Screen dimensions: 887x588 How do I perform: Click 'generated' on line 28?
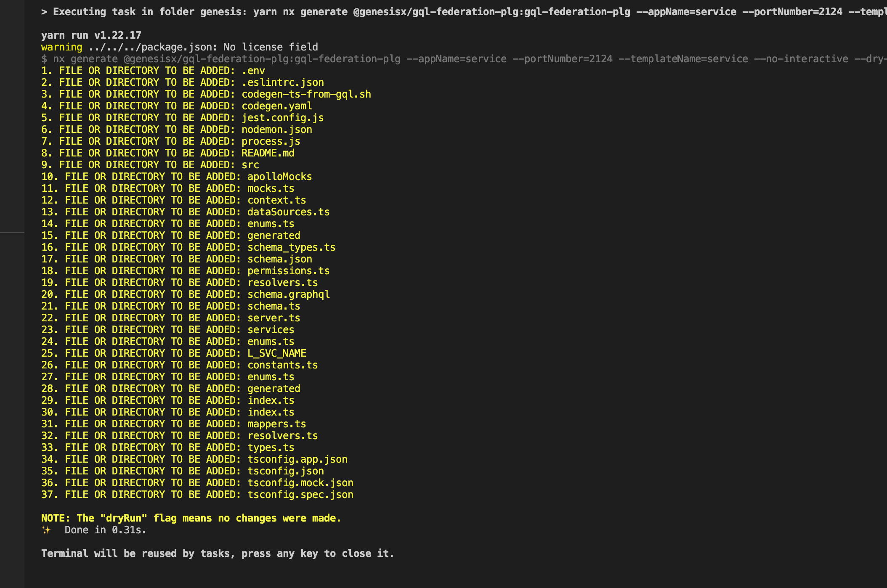point(274,389)
